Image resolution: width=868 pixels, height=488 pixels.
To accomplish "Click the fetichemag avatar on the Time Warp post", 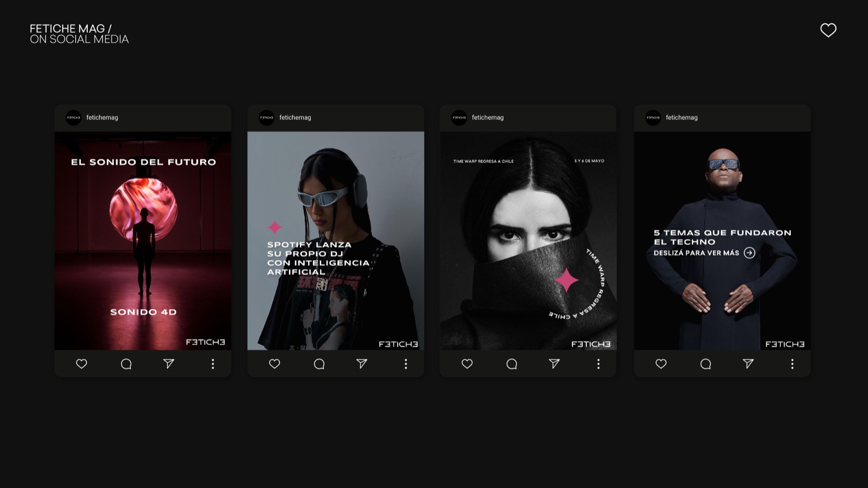I will [459, 118].
